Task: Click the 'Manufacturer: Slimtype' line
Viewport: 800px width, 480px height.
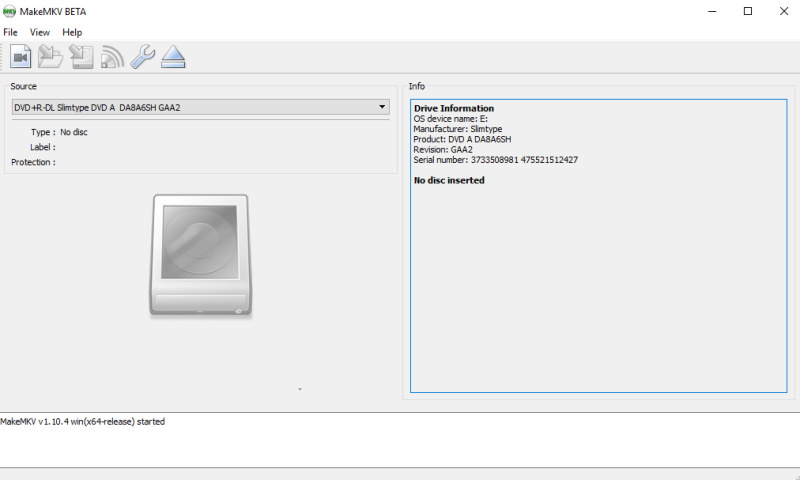Action: tap(458, 129)
